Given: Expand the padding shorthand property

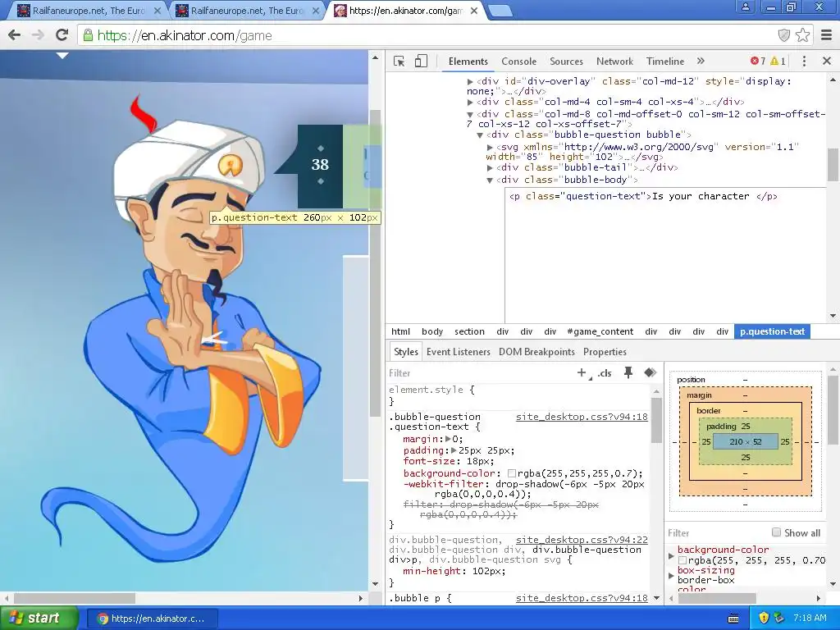Looking at the screenshot, I should click(454, 450).
